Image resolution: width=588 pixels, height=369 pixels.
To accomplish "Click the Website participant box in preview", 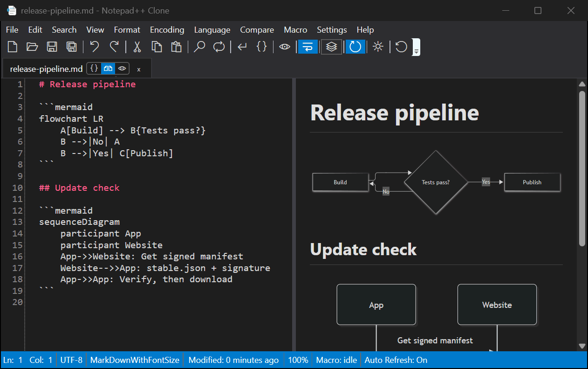I will [x=497, y=305].
